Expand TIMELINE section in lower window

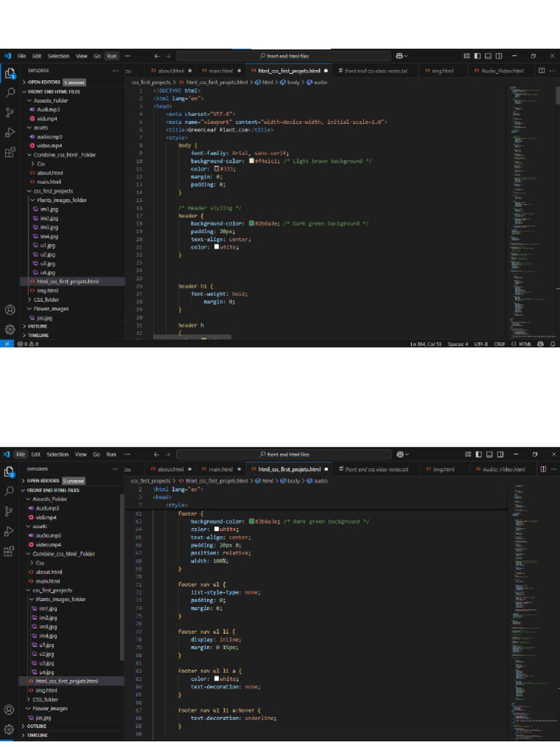[x=34, y=735]
